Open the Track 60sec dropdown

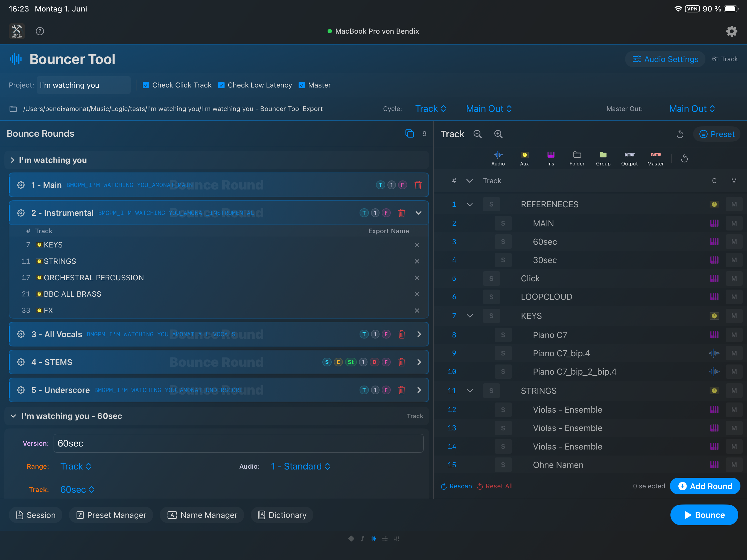pyautogui.click(x=77, y=490)
